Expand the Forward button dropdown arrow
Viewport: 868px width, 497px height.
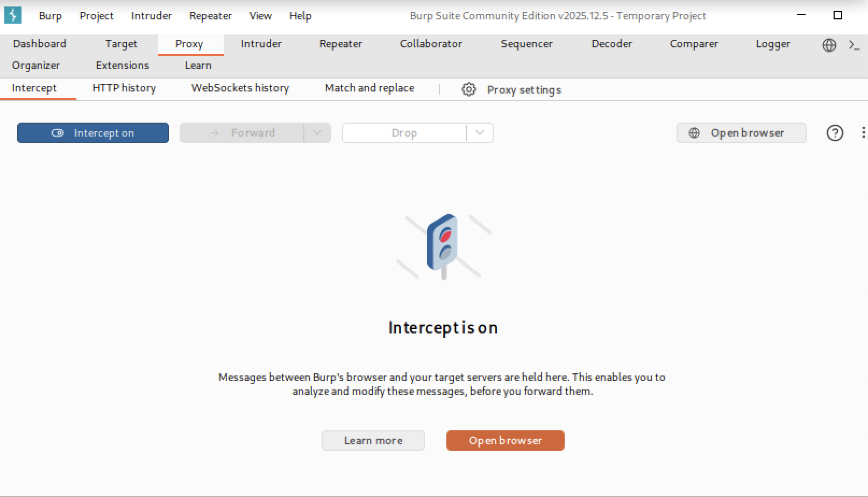[x=317, y=133]
